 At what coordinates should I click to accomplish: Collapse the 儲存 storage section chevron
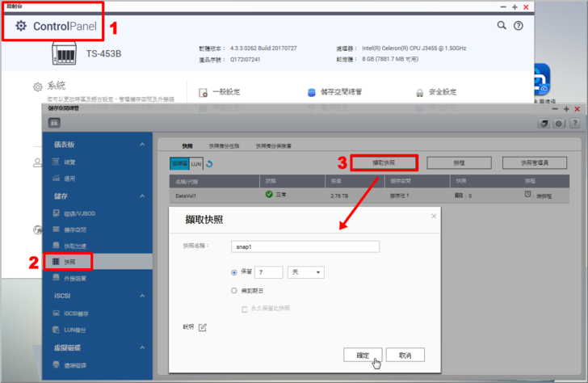tap(142, 196)
